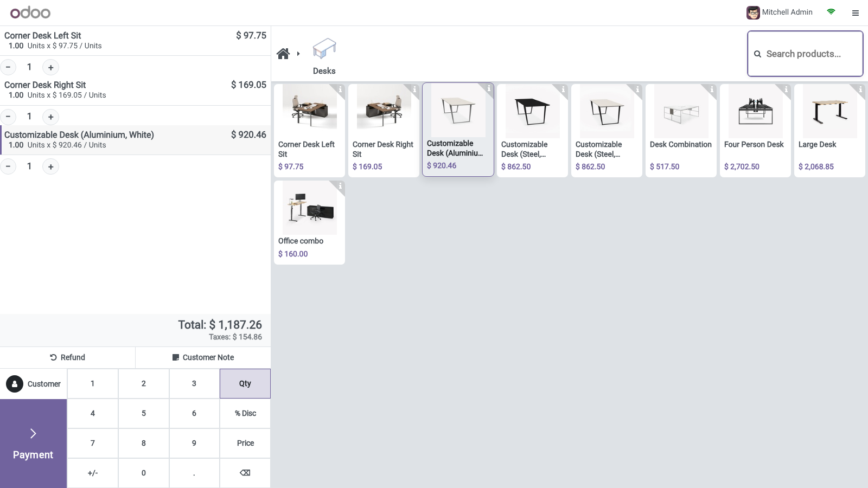868x488 pixels.
Task: Go to the home category icon
Action: 283,54
